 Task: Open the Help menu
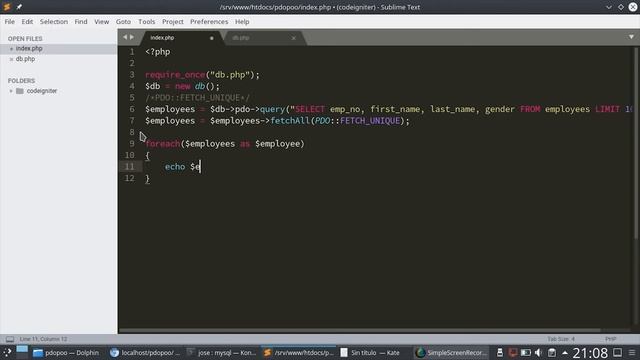point(242,22)
